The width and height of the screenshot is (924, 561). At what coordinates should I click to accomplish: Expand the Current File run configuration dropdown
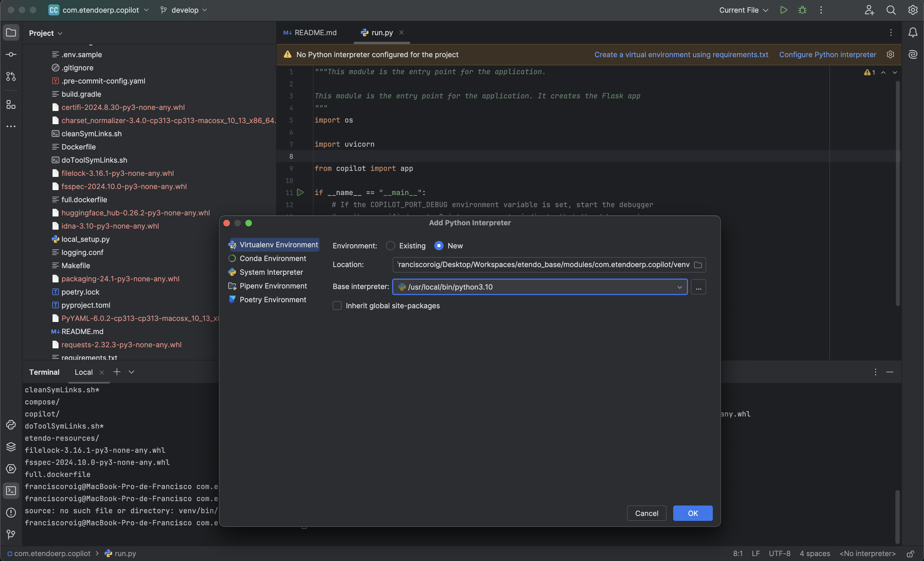[x=743, y=10]
